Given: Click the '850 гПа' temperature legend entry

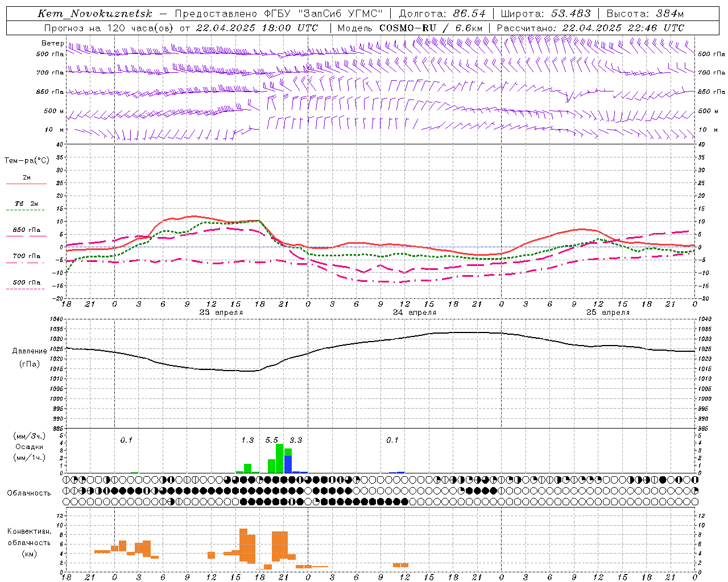Looking at the screenshot, I should [27, 230].
